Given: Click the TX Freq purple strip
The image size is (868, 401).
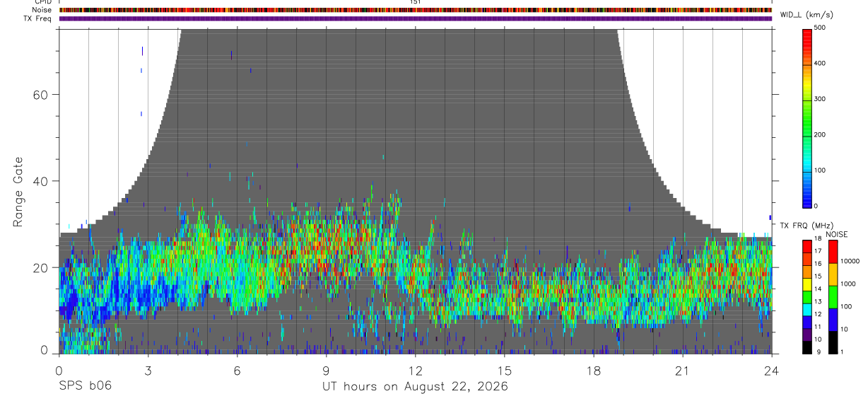Looking at the screenshot, I should point(415,18).
